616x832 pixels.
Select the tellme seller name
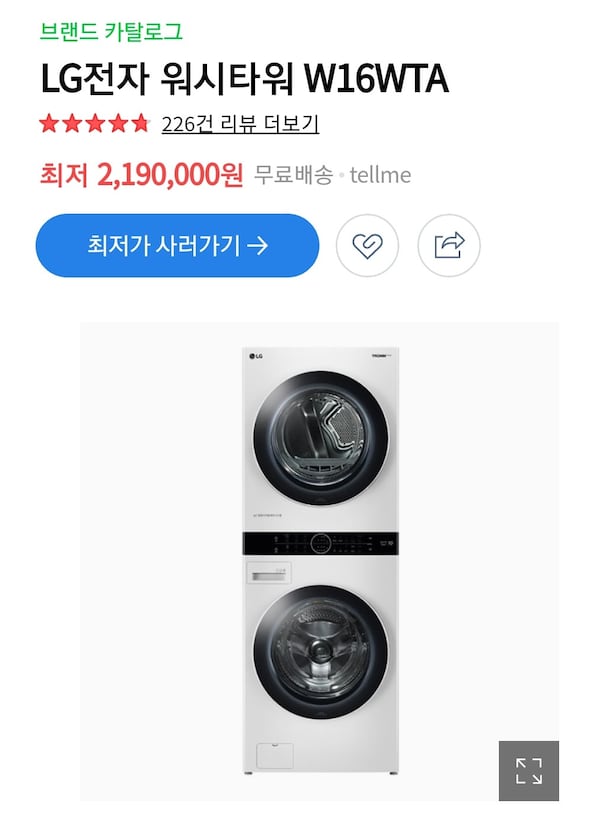380,176
